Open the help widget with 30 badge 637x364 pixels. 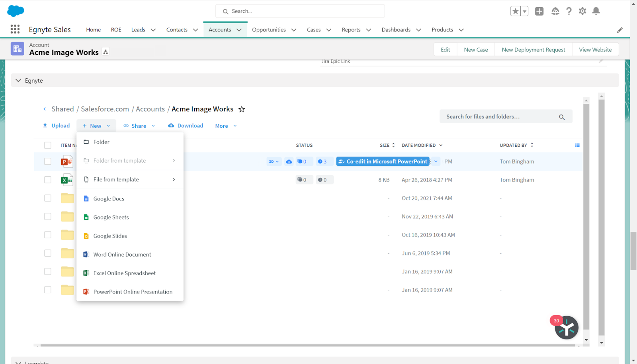pyautogui.click(x=566, y=327)
